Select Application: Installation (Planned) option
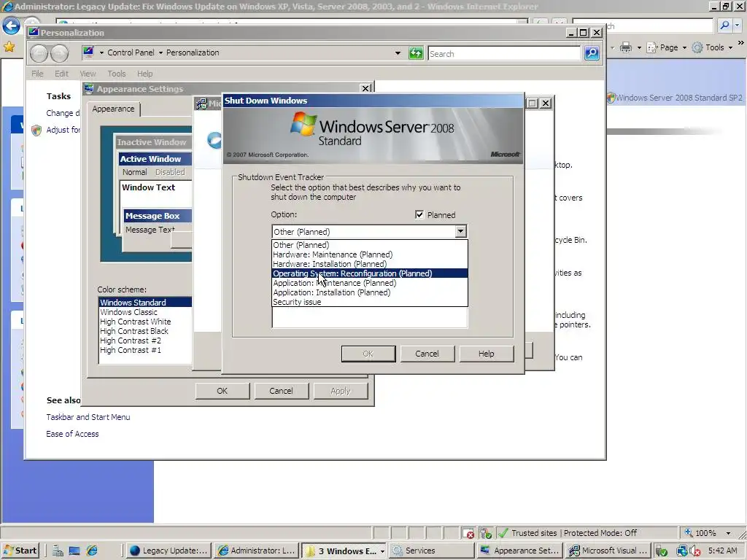747x560 pixels. point(370,292)
